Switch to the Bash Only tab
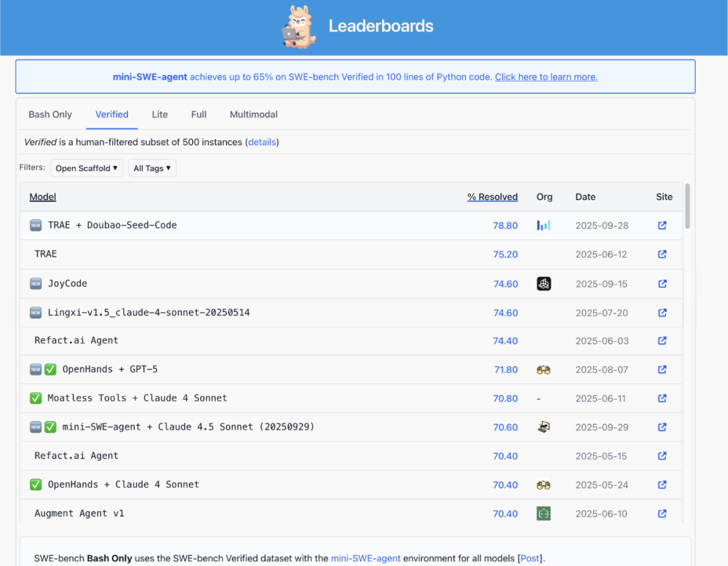The height and width of the screenshot is (566, 728). [x=50, y=115]
